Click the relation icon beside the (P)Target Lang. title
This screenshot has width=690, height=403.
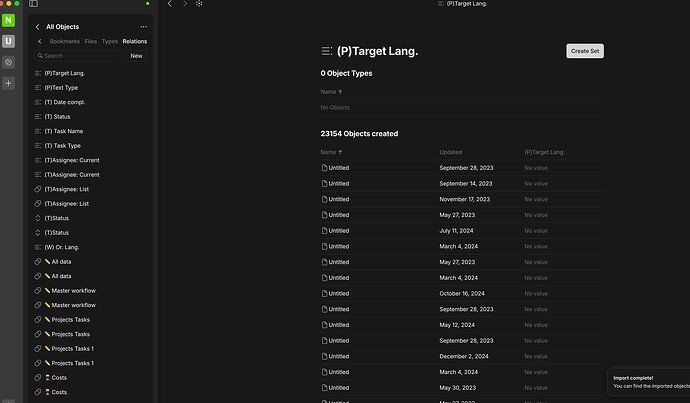click(327, 51)
